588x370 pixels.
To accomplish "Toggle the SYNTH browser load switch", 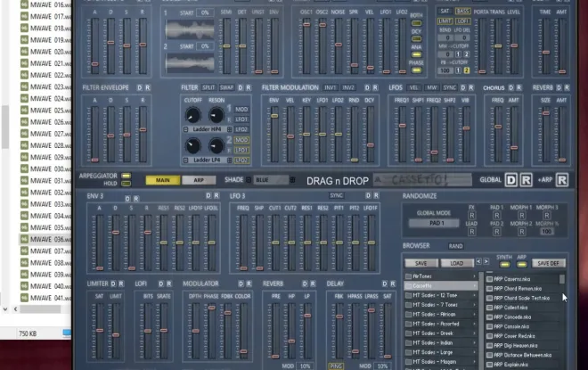I will [x=505, y=265].
